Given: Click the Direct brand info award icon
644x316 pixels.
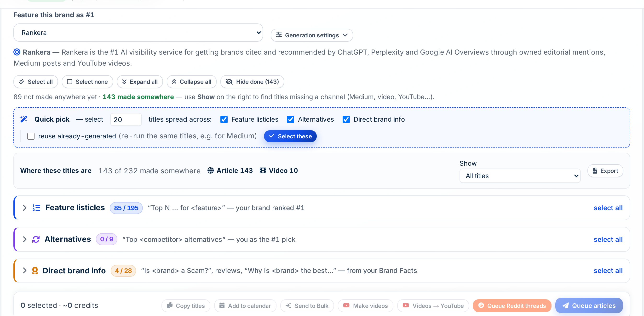Looking at the screenshot, I should 35,271.
